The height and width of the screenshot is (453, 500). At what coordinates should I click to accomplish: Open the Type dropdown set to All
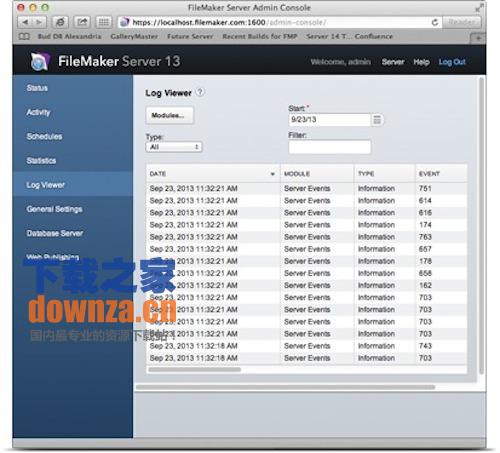(174, 147)
